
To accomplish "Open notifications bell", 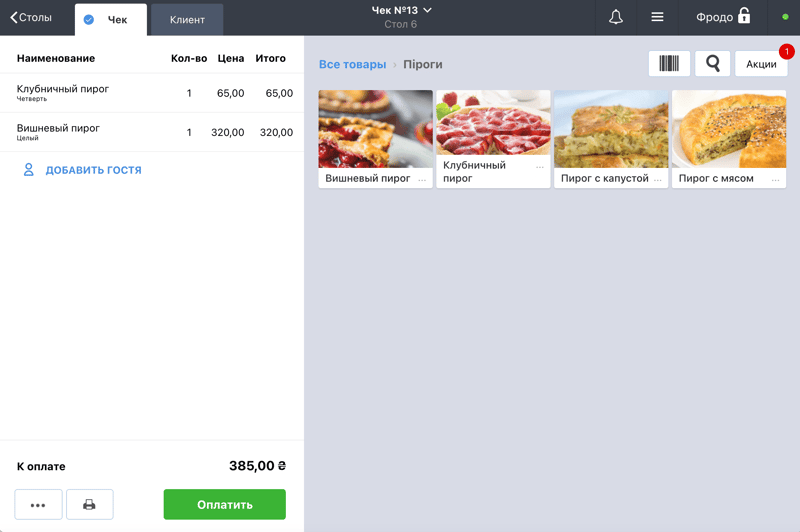I will [x=616, y=17].
